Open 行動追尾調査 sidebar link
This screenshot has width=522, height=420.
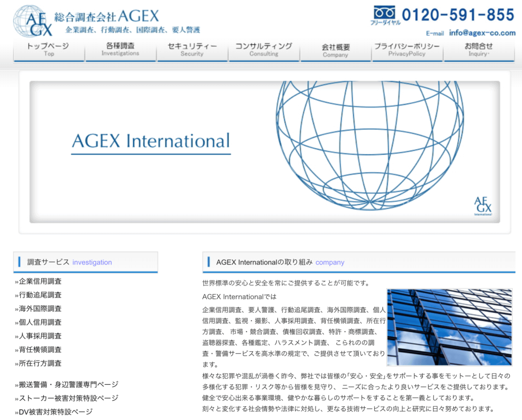pyautogui.click(x=40, y=295)
